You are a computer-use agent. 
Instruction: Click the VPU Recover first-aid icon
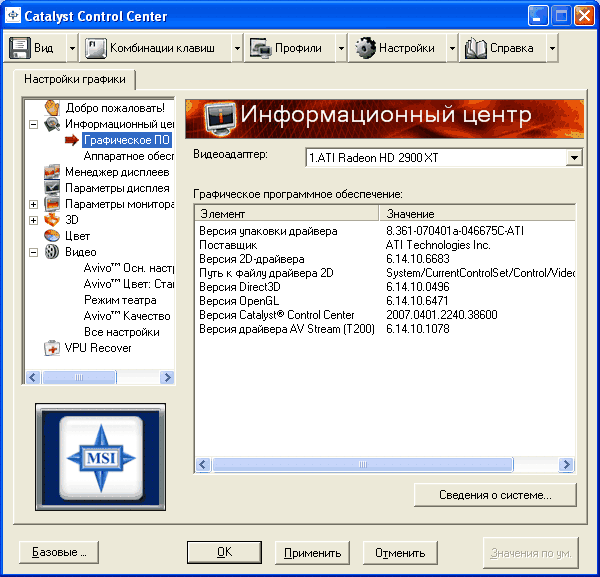coord(52,348)
